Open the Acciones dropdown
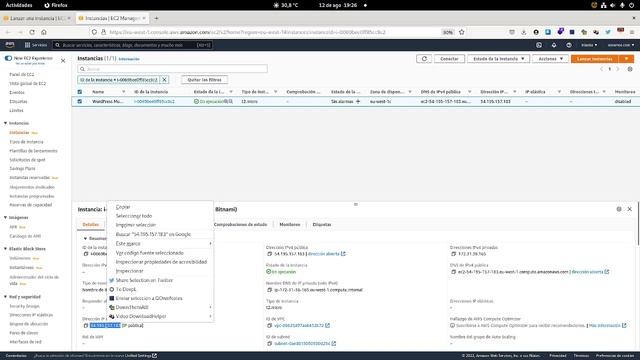Viewport: 640px width, 360px height. click(550, 59)
